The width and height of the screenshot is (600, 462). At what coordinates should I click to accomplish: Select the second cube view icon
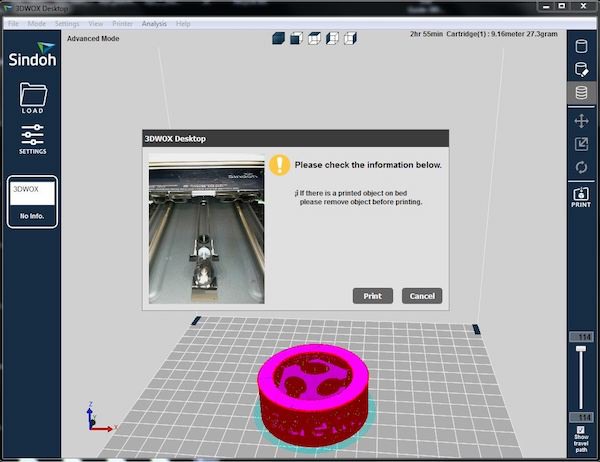[297, 38]
